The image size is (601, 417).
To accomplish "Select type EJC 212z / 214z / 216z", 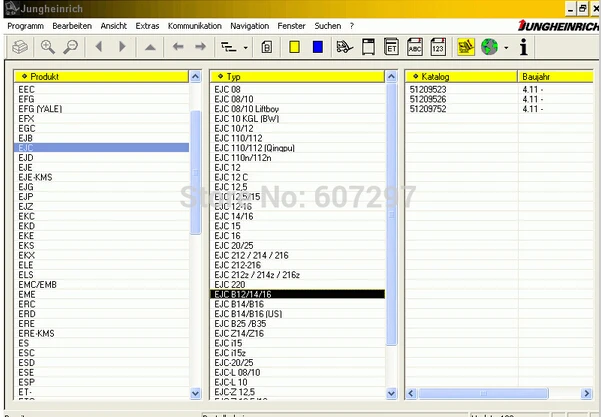I will tap(297, 275).
